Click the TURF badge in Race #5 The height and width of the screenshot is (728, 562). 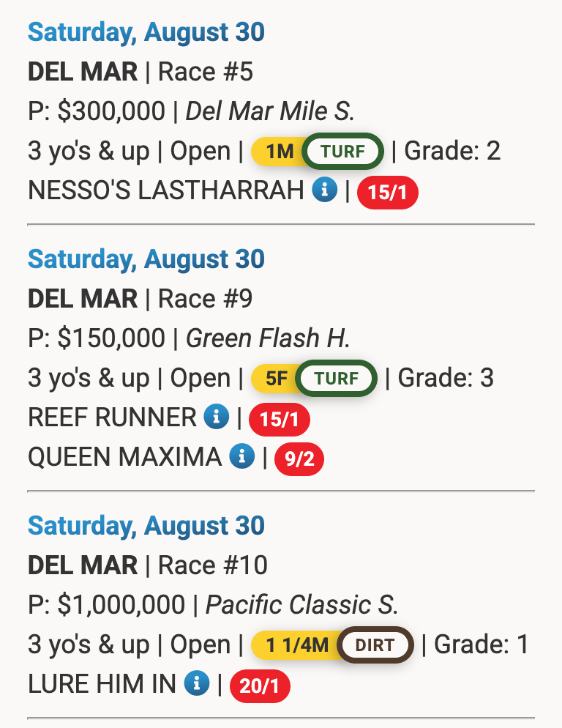[x=342, y=152]
